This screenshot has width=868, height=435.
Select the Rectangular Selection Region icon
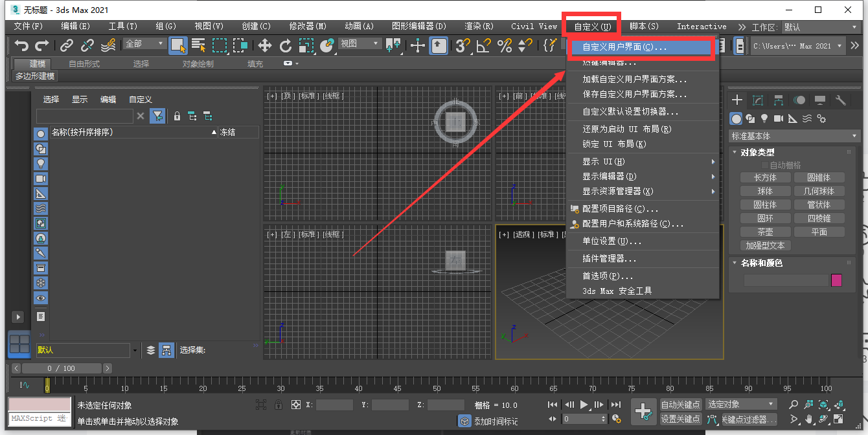click(220, 45)
